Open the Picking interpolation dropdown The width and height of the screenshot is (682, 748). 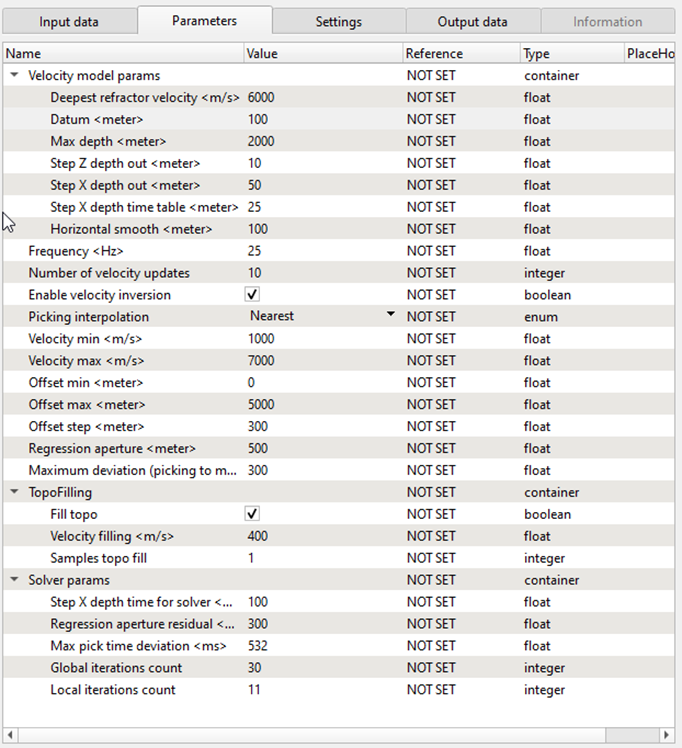pyautogui.click(x=390, y=316)
